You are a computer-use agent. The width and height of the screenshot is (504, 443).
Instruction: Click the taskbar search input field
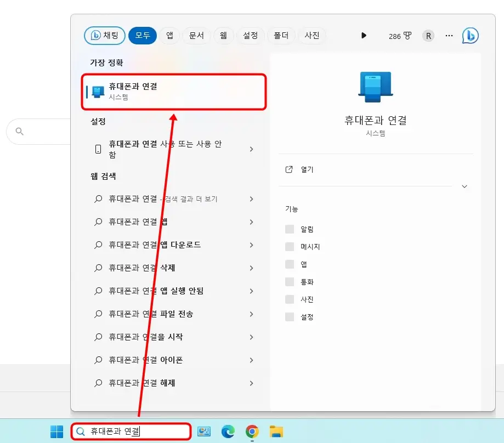point(131,431)
